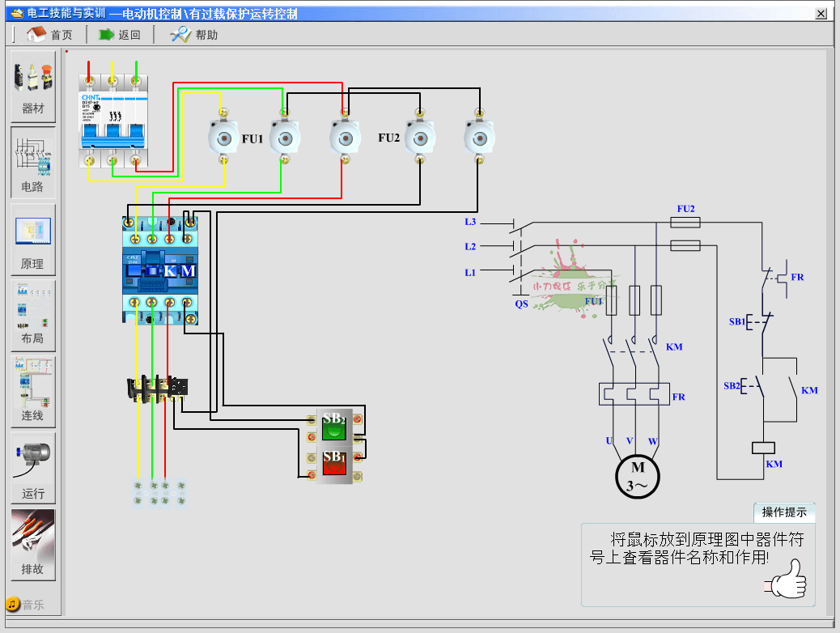The image size is (840, 633).
Task: Select the 操作提示 operation hint tab
Action: [x=784, y=512]
